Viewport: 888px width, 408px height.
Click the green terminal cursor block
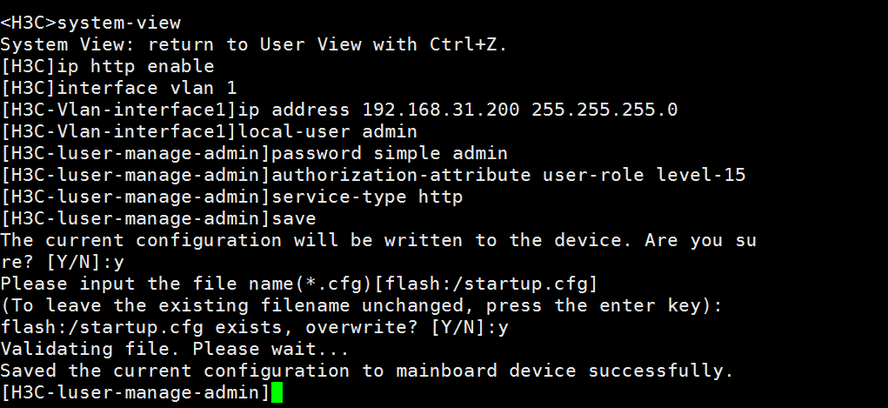point(276,393)
